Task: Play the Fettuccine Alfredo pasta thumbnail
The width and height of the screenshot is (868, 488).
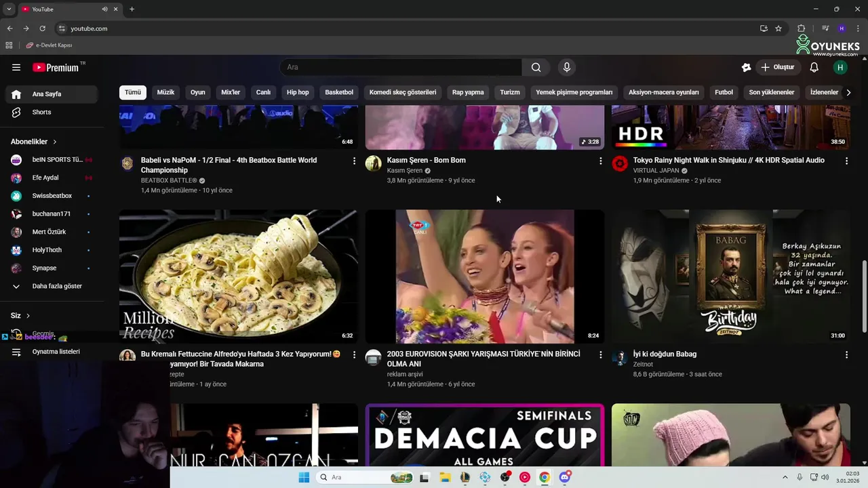Action: (x=239, y=277)
